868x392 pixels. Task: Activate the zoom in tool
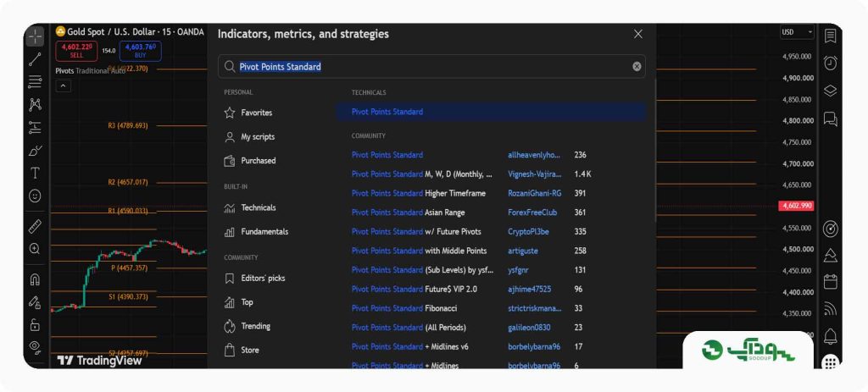tap(35, 249)
